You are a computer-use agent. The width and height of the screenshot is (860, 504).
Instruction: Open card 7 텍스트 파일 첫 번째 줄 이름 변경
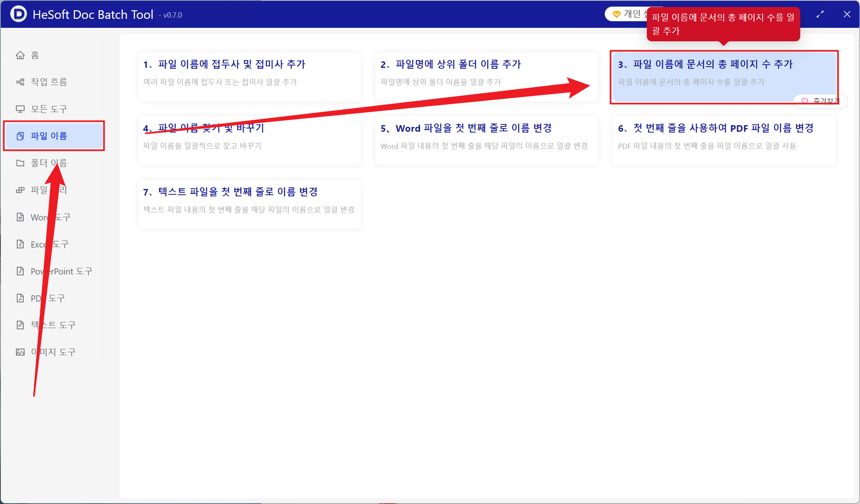pyautogui.click(x=249, y=204)
